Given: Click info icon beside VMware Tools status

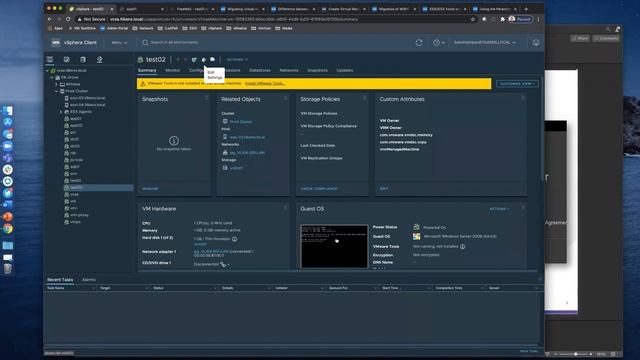Looking at the screenshot, I should pos(462,247).
